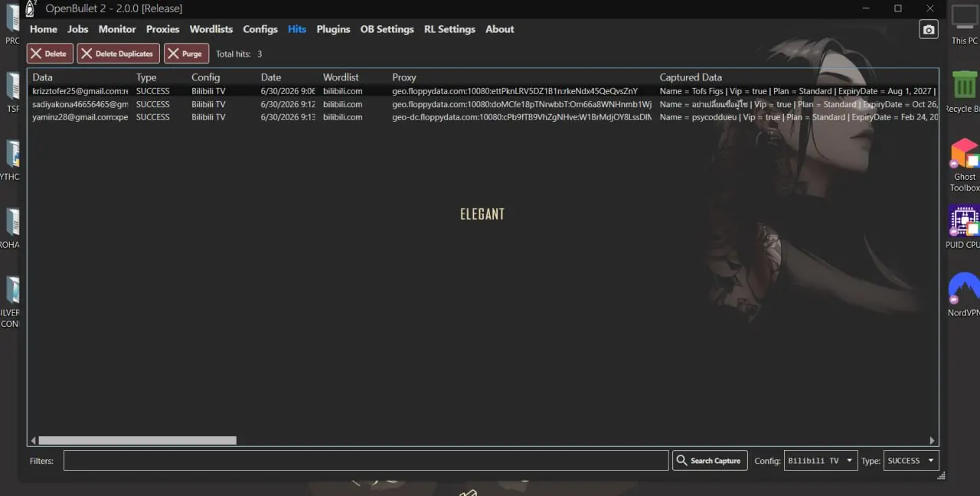
Task: Click the Delete Duplicates button
Action: [119, 54]
